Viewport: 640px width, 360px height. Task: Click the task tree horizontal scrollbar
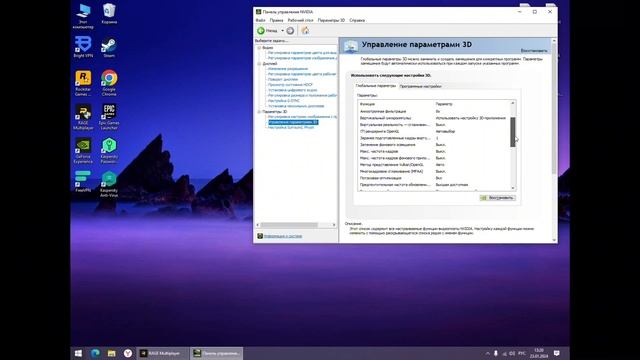[x=289, y=225]
